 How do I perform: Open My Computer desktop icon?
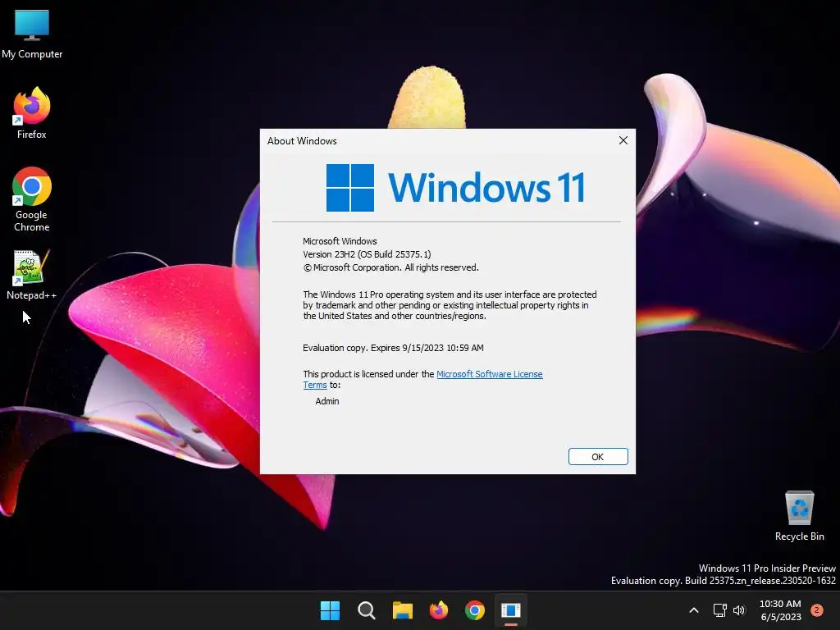[32, 34]
